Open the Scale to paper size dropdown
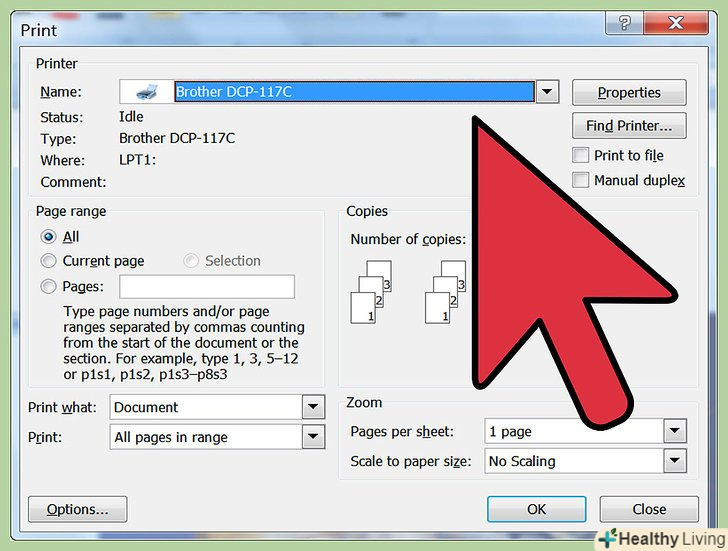 [x=675, y=461]
